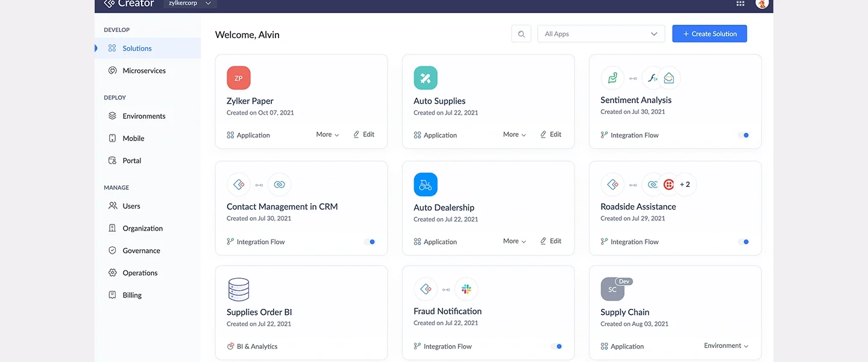The image size is (868, 362).
Task: Expand the More menu on Zylker Paper
Action: tap(327, 135)
